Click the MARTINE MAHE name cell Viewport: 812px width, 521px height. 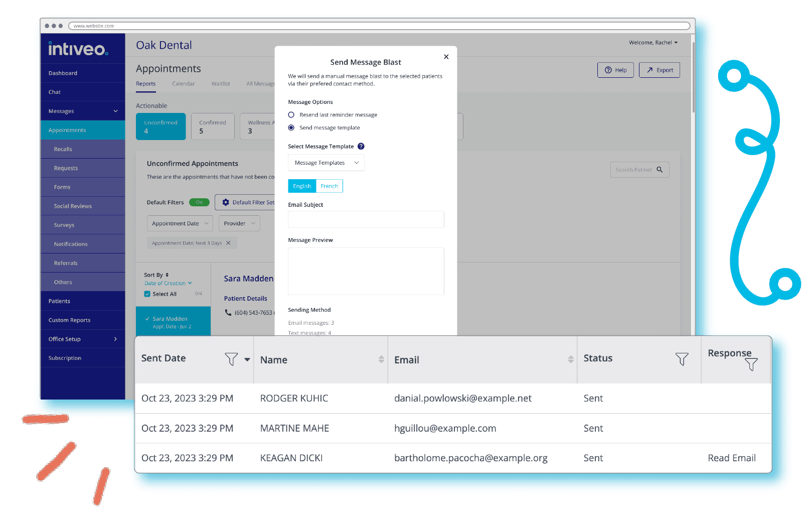click(294, 428)
